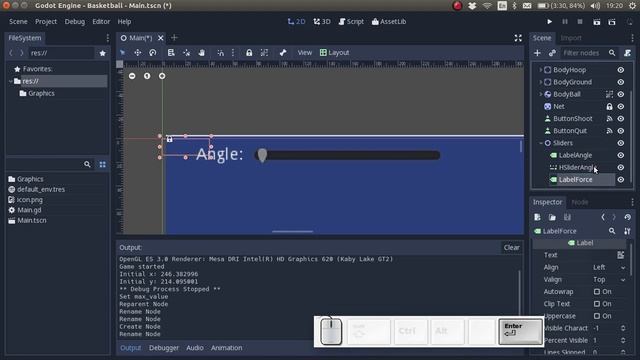Pause the running scene

pyautogui.click(x=565, y=22)
